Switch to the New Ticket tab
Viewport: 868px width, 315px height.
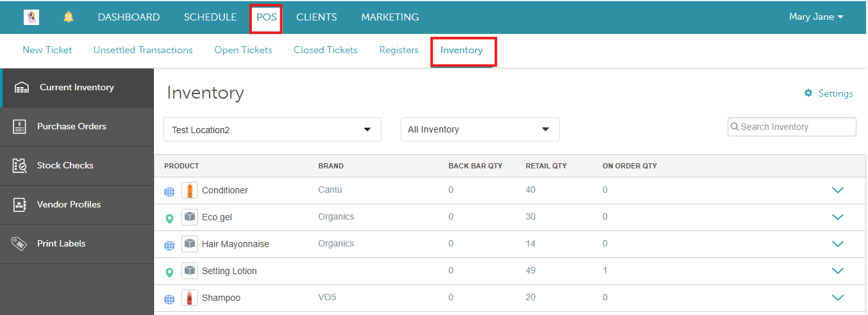pyautogui.click(x=47, y=50)
